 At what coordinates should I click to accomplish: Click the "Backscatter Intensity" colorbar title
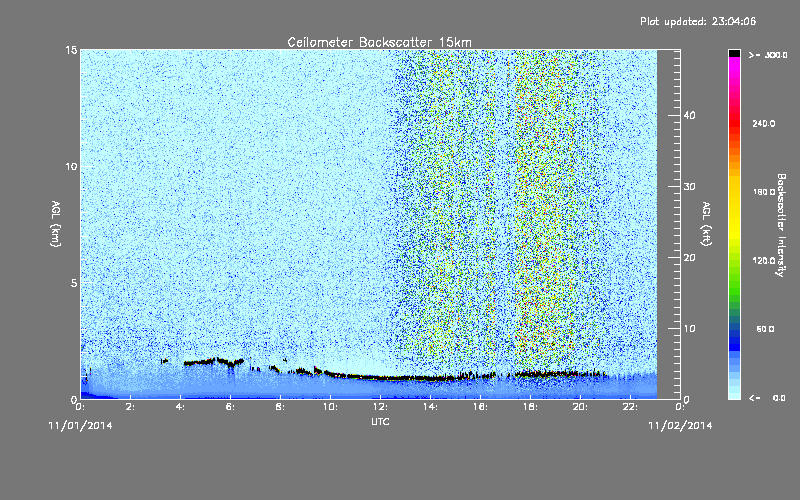(781, 225)
